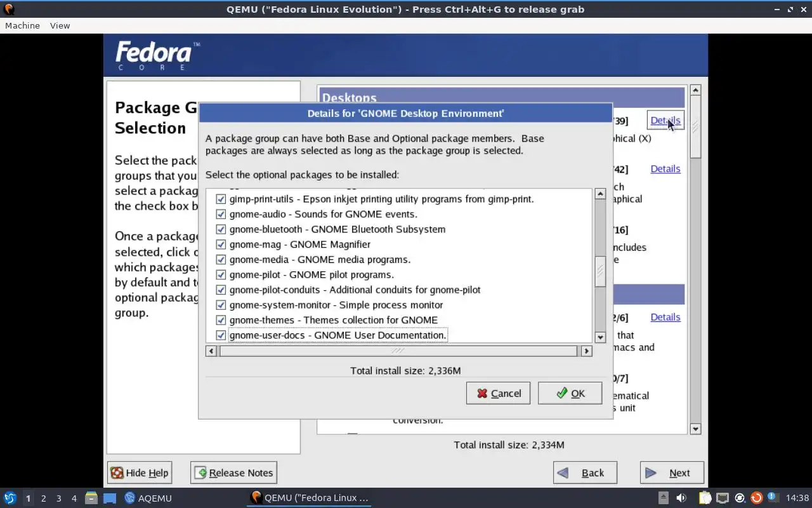Toggle the gnome-pilot-conduits checkbox
812x508 pixels.
pyautogui.click(x=221, y=290)
